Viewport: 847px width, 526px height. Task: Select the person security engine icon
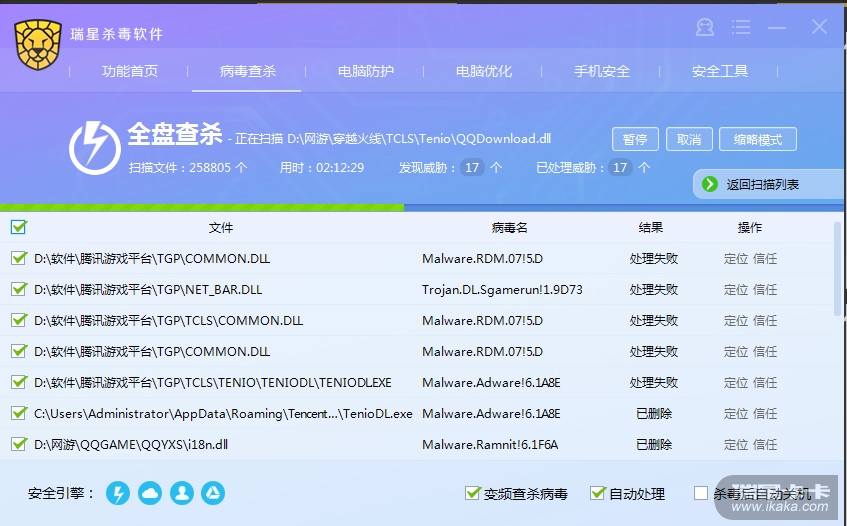(182, 493)
